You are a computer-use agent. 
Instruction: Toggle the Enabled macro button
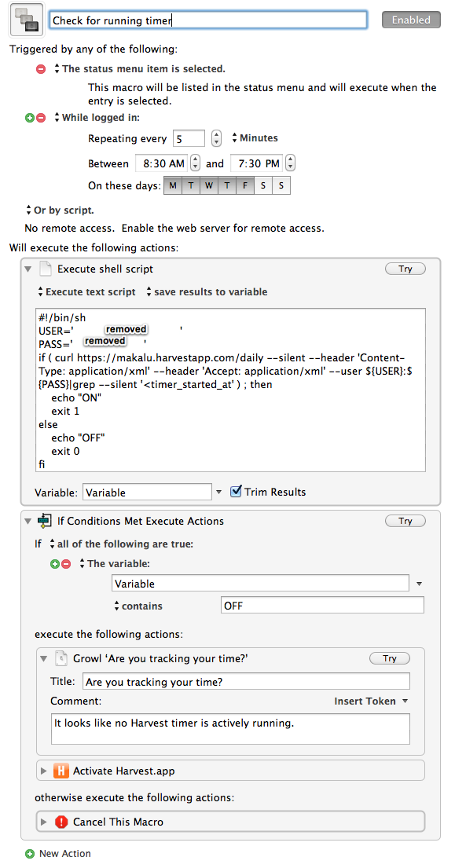click(x=411, y=20)
